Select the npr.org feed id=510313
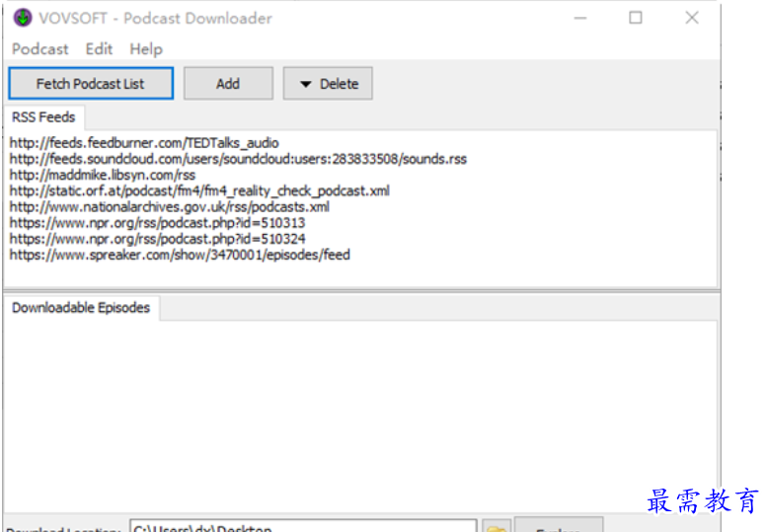 pos(157,223)
